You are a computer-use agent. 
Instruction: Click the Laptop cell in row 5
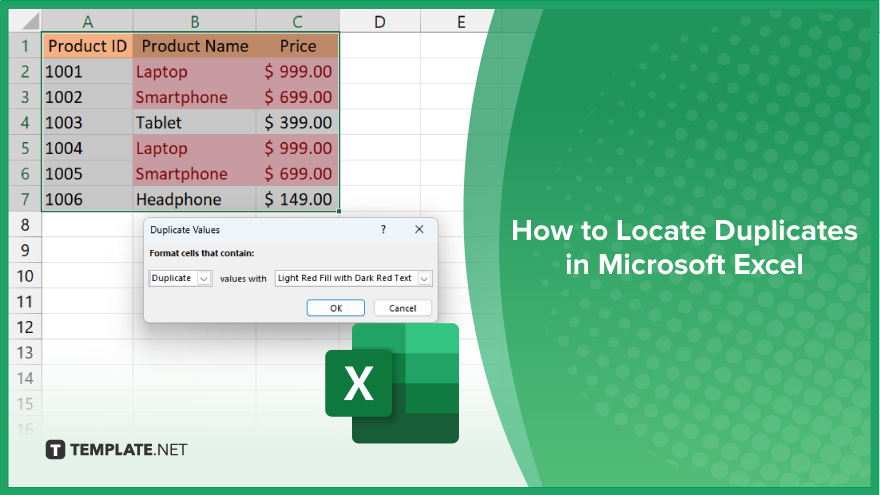pyautogui.click(x=195, y=148)
